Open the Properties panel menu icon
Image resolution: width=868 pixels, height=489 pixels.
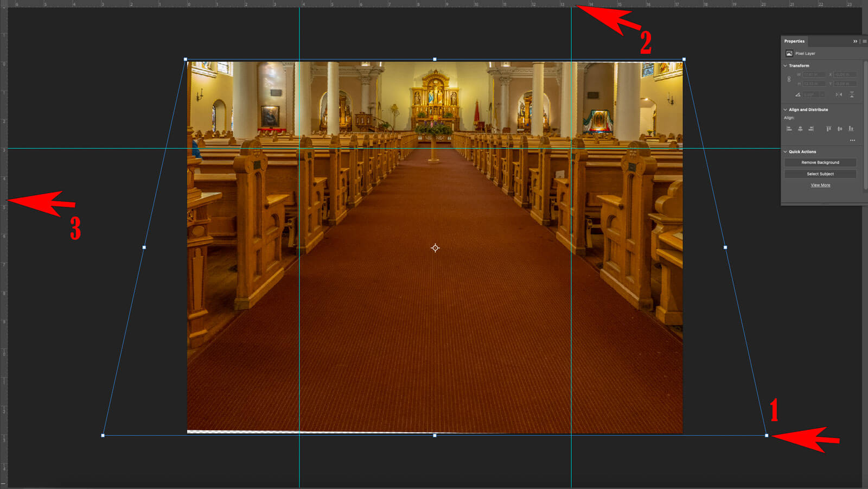864,41
